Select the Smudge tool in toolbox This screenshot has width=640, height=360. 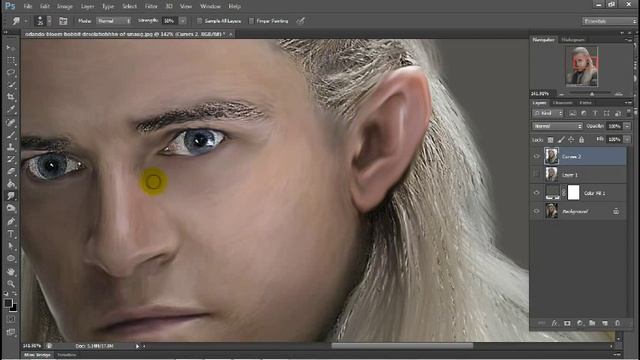pos(11,196)
